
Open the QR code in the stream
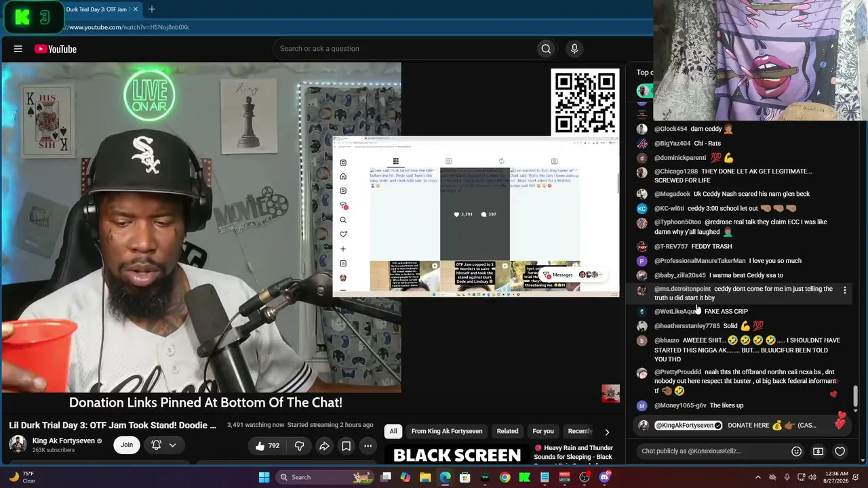[x=585, y=102]
